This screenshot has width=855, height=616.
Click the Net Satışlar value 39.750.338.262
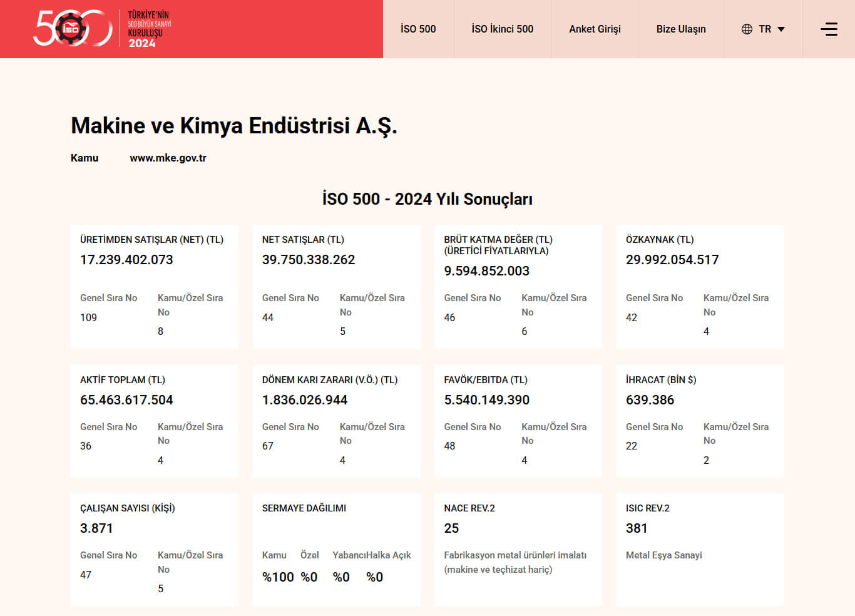pyautogui.click(x=308, y=260)
